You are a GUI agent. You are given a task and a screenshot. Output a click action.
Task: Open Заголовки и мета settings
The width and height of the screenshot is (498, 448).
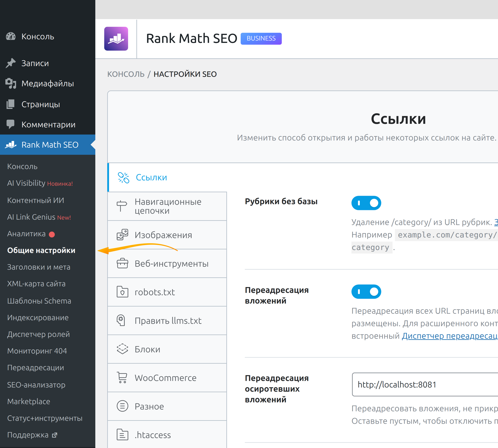pos(39,267)
